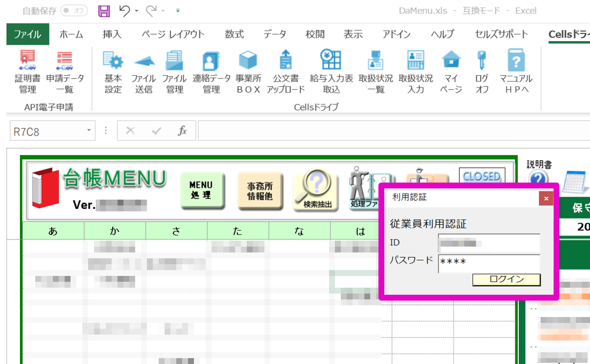Save the workbook with the floppy icon
Image resolution: width=590 pixels, height=364 pixels.
pyautogui.click(x=104, y=11)
